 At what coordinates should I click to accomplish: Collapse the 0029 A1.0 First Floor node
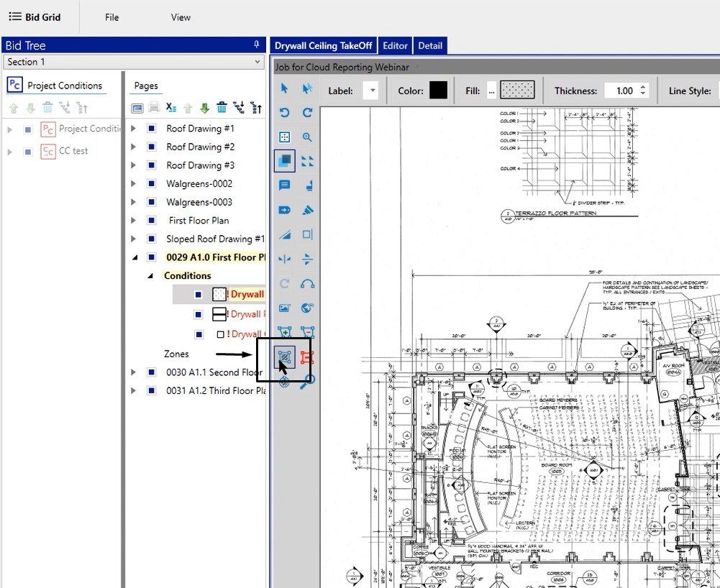133,257
